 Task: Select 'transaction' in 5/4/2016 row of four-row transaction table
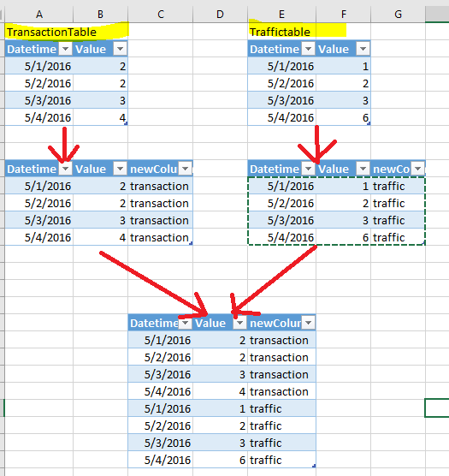(x=161, y=237)
